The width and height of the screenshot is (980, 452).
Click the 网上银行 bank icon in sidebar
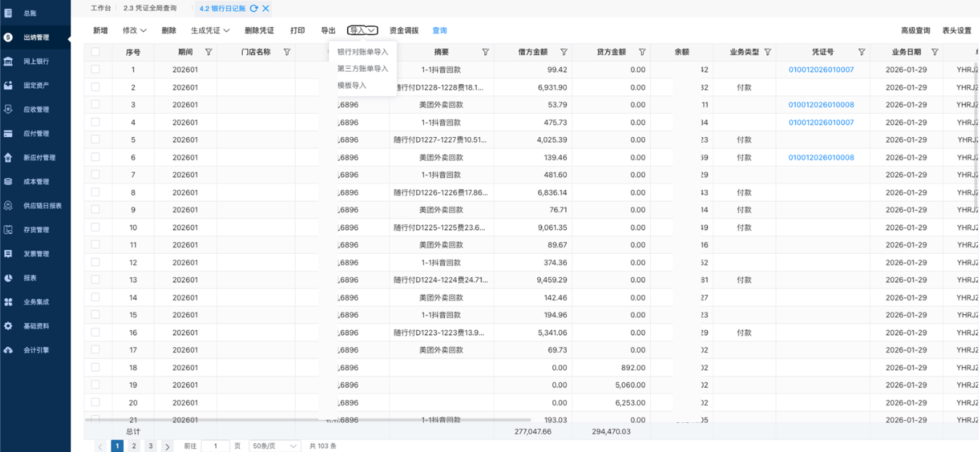point(9,62)
